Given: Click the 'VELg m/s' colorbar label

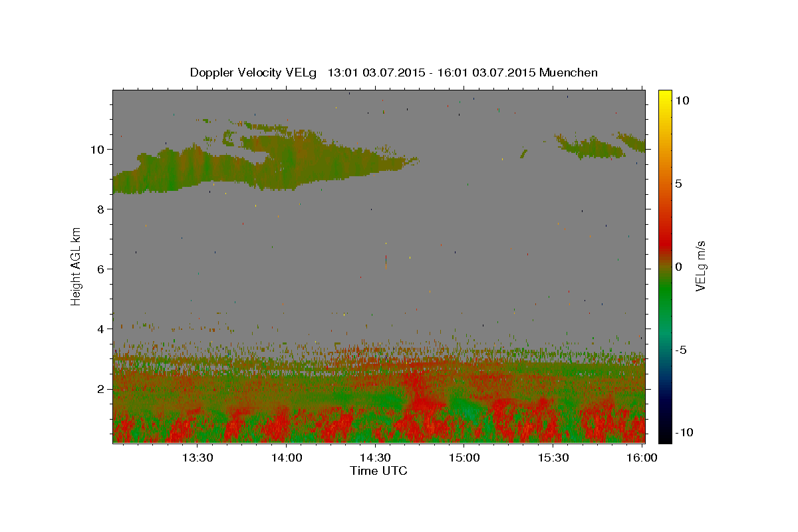Looking at the screenshot, I should pyautogui.click(x=700, y=267).
